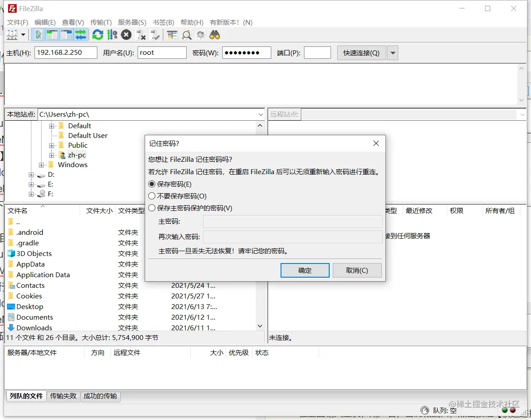Expand the D: drive tree node
The width and height of the screenshot is (531, 420).
pos(31,175)
